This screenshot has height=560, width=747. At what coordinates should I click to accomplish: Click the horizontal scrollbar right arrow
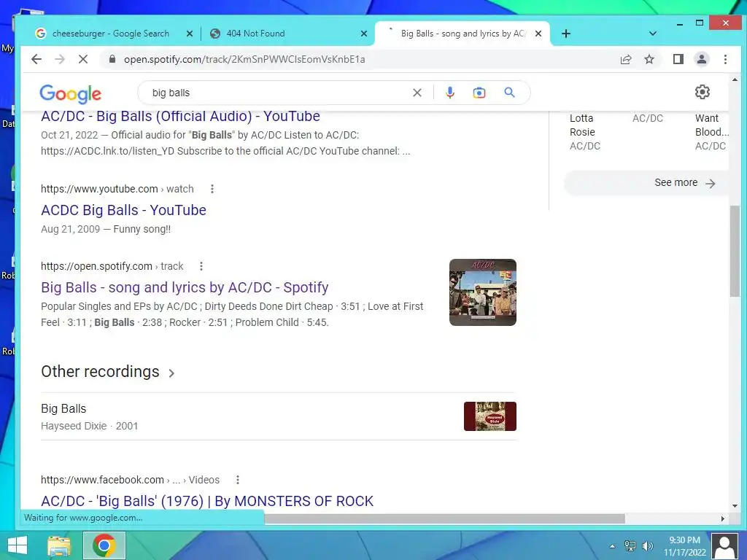tap(722, 518)
